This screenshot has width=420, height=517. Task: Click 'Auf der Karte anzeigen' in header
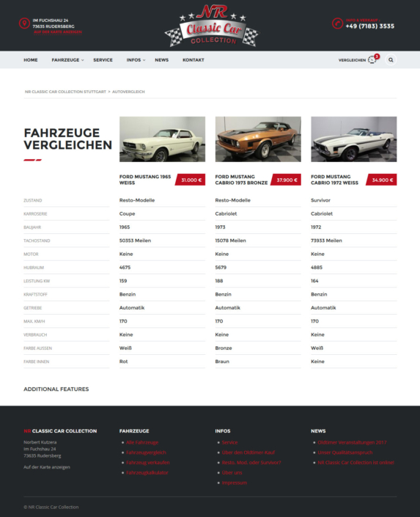pyautogui.click(x=58, y=32)
